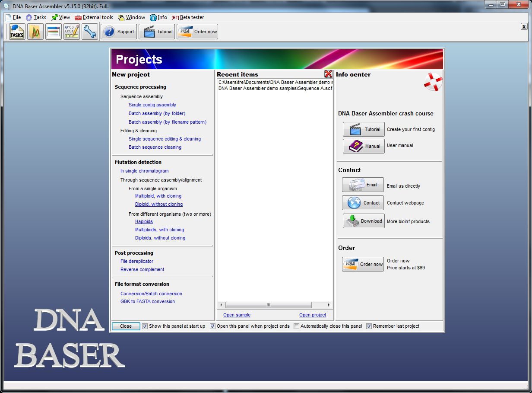Open the chromatogram viewer toolbar icon

pyautogui.click(x=35, y=32)
